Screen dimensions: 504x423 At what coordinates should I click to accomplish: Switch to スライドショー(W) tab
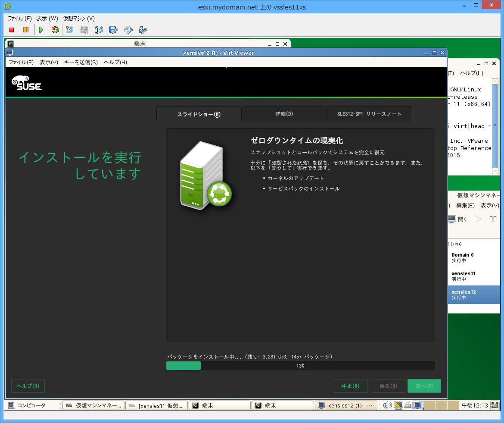[199, 114]
